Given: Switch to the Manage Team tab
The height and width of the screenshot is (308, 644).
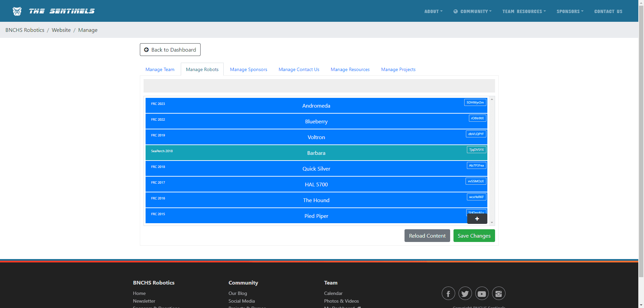Looking at the screenshot, I should click(160, 69).
